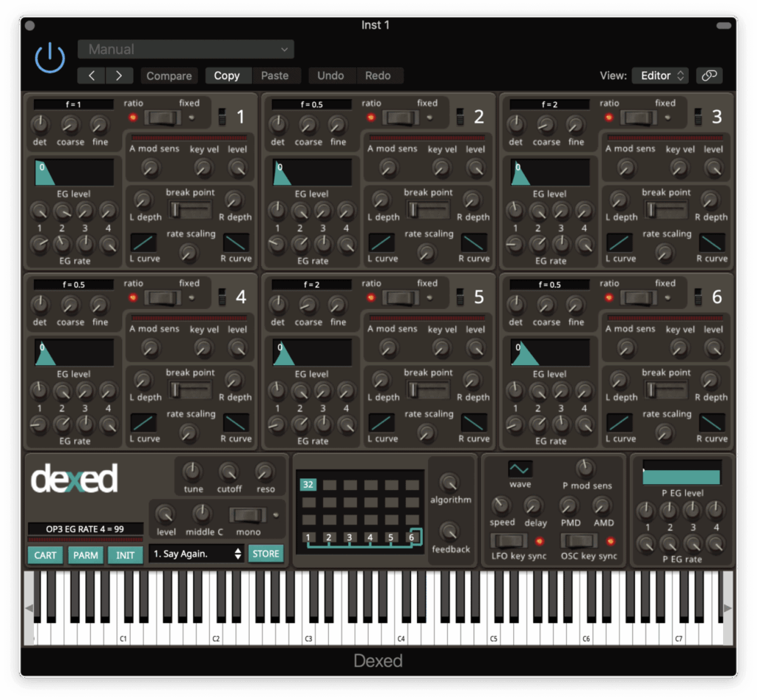Click Copy button

click(x=227, y=76)
